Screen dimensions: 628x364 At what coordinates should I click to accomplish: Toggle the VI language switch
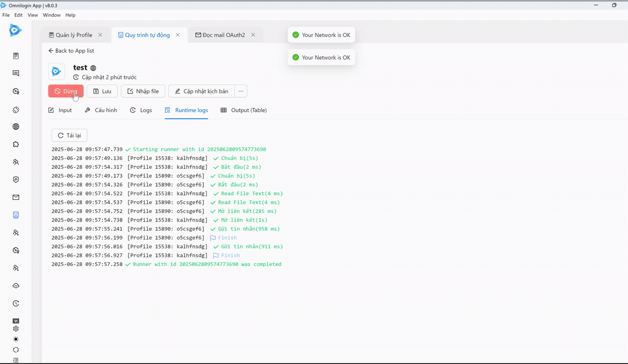[16, 321]
